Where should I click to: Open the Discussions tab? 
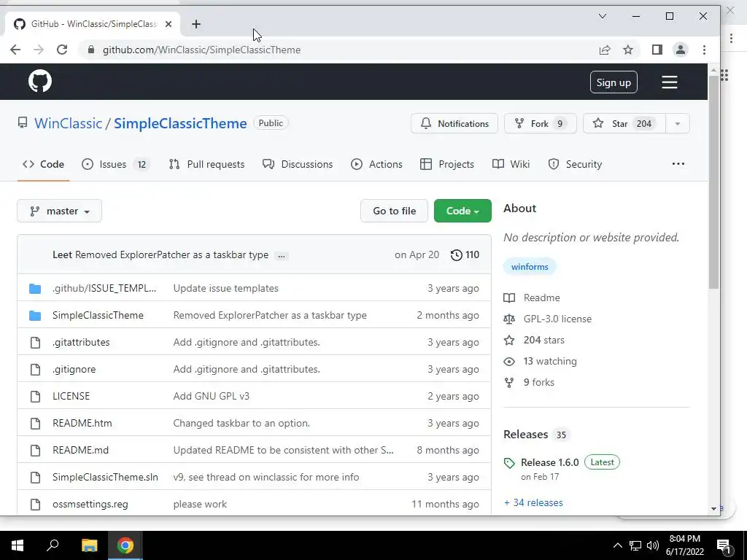(x=298, y=164)
